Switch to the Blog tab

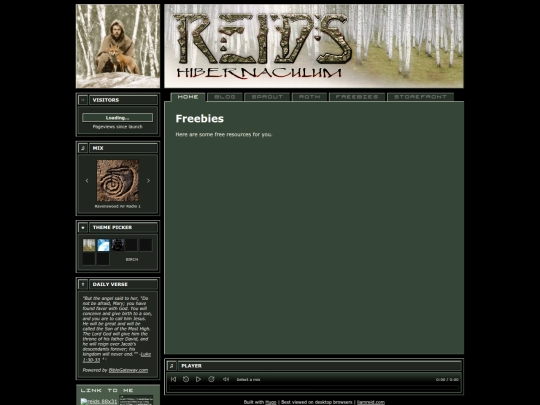[225, 97]
